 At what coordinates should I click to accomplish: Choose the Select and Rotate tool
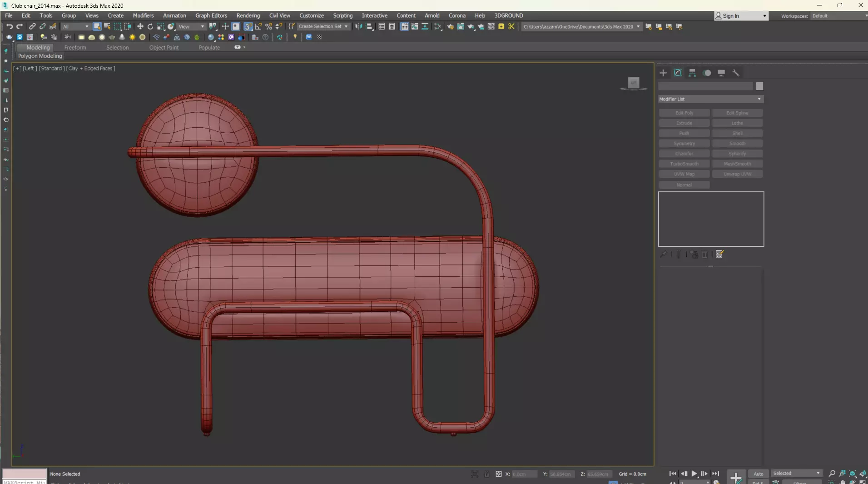pyautogui.click(x=150, y=26)
